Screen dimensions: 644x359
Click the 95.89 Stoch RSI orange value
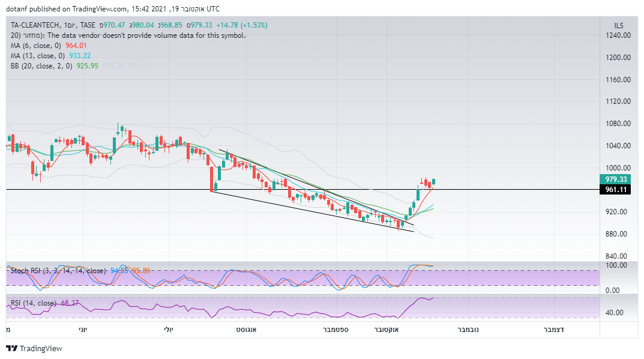(x=141, y=271)
